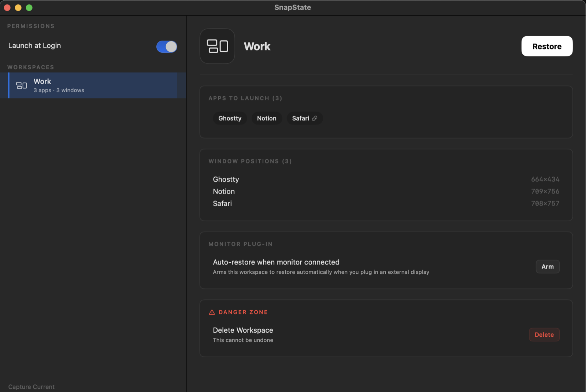The image size is (586, 392).
Task: Close the SnapState window
Action: click(7, 8)
